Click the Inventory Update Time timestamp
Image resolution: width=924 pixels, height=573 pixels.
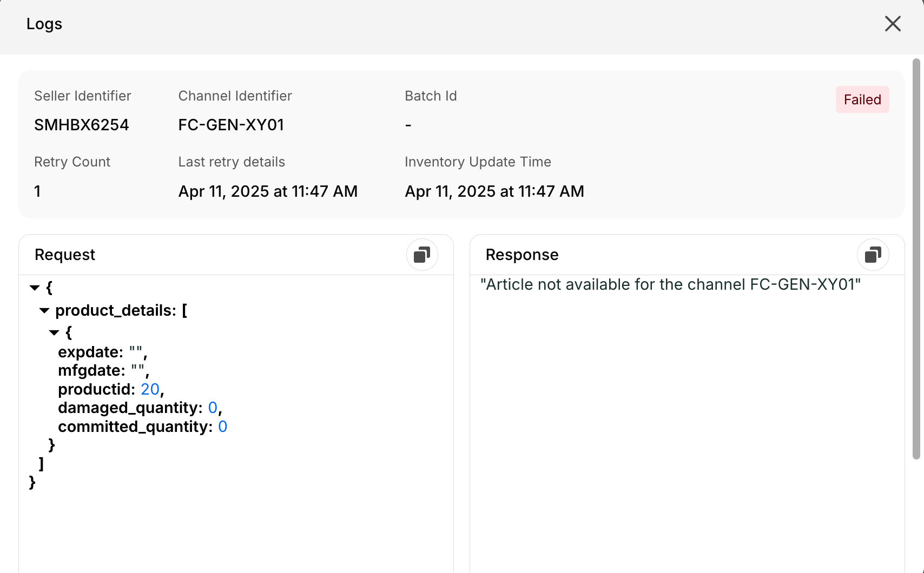tap(494, 191)
